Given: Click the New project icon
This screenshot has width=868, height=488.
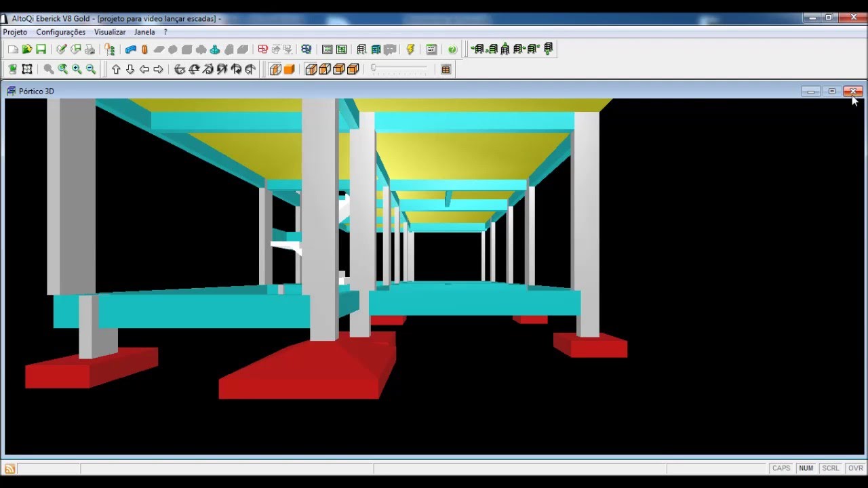Looking at the screenshot, I should 13,49.
